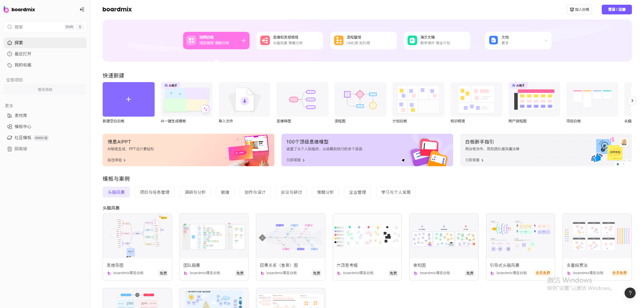Select the 策略分析 category tab
The width and height of the screenshot is (644, 308).
coord(325,192)
